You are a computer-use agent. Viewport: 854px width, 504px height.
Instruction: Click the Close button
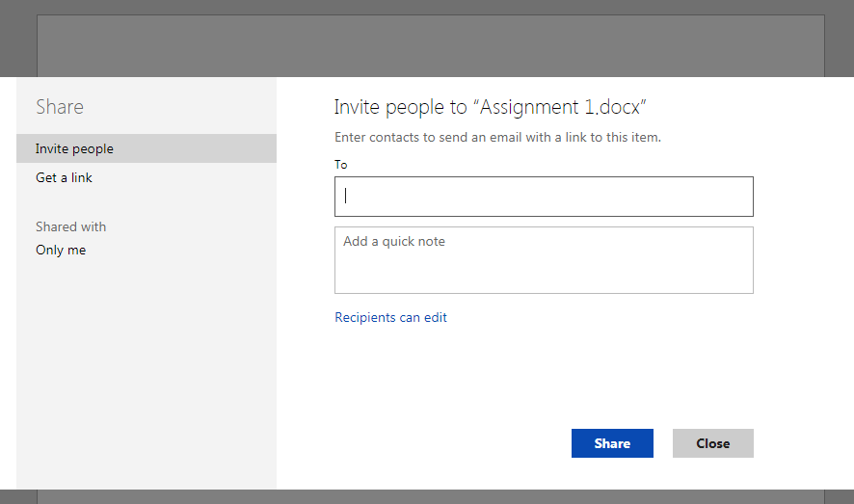(713, 443)
